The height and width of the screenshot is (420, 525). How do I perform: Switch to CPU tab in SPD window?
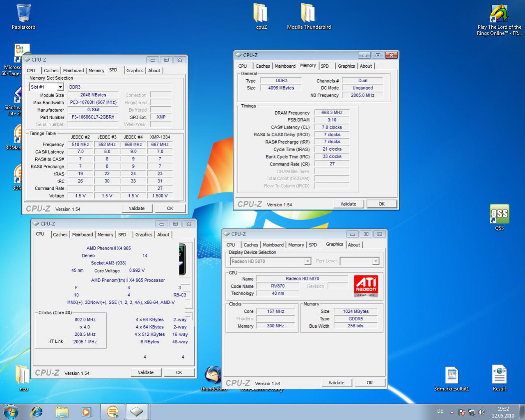coord(31,71)
